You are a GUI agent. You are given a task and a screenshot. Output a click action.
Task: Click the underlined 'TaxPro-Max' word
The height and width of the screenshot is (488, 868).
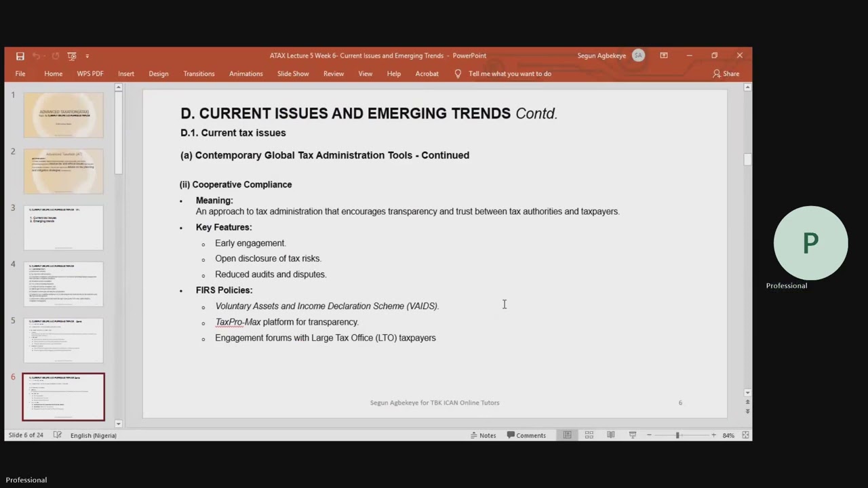tap(238, 322)
